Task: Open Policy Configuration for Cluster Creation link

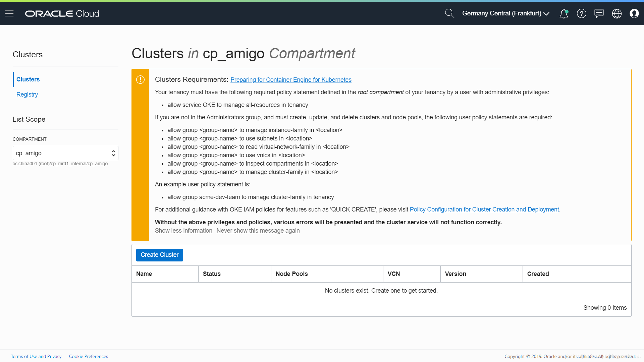Action: pyautogui.click(x=484, y=209)
